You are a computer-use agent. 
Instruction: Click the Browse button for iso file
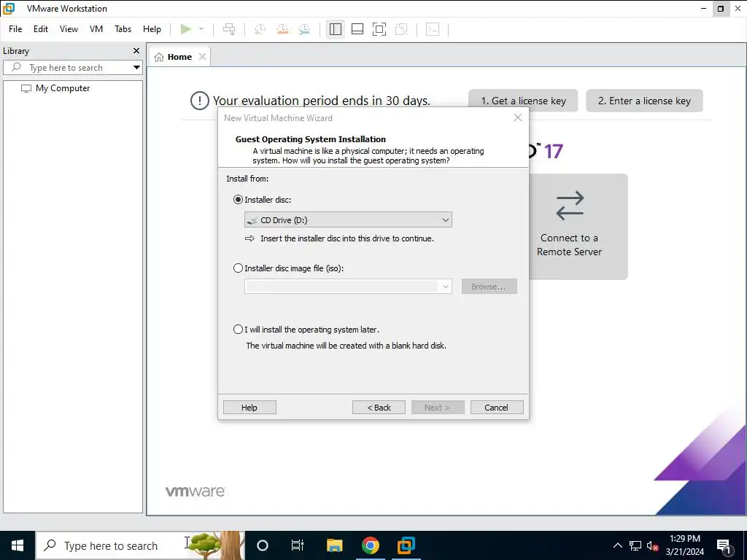(x=489, y=287)
